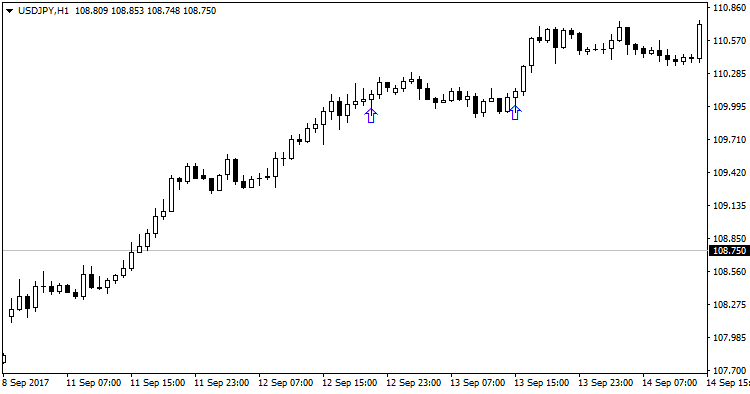The width and height of the screenshot is (750, 394).
Task: Click the 11 Sep 23:00 time label
Action: click(x=221, y=383)
